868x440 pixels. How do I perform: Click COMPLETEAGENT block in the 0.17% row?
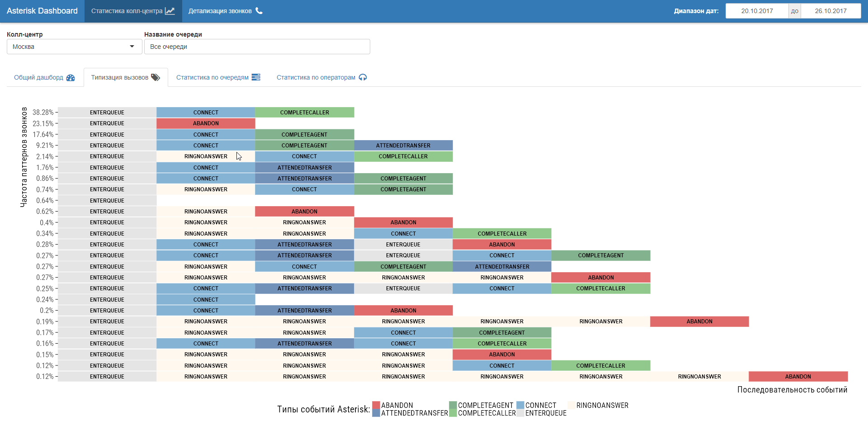click(502, 332)
